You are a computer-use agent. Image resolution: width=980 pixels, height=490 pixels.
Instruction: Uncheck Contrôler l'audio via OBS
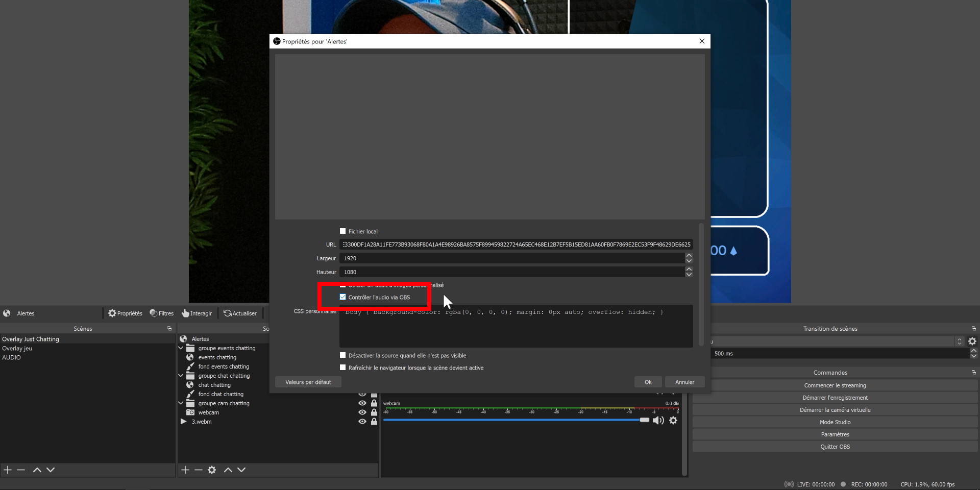[x=343, y=297]
